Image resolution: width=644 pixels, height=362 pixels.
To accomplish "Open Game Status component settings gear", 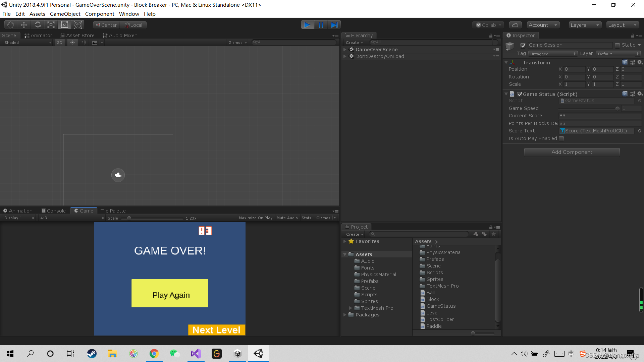I will click(640, 94).
